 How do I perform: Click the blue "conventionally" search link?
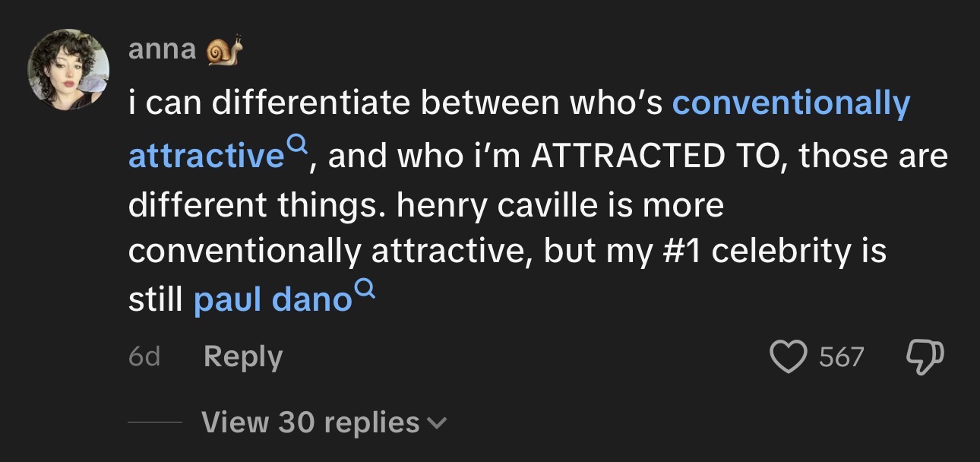[791, 105]
